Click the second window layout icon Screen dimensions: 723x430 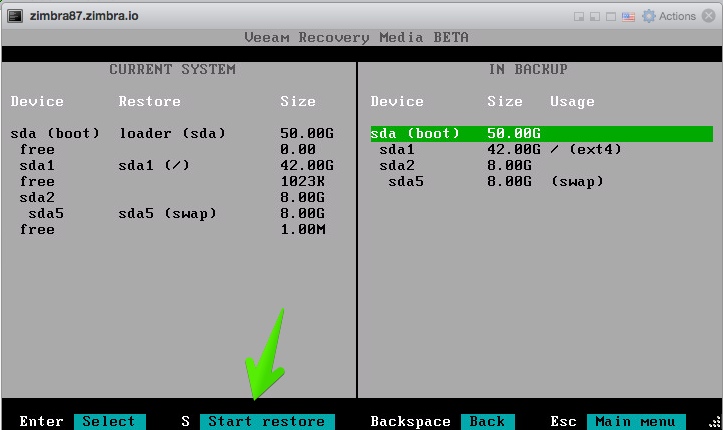point(595,17)
